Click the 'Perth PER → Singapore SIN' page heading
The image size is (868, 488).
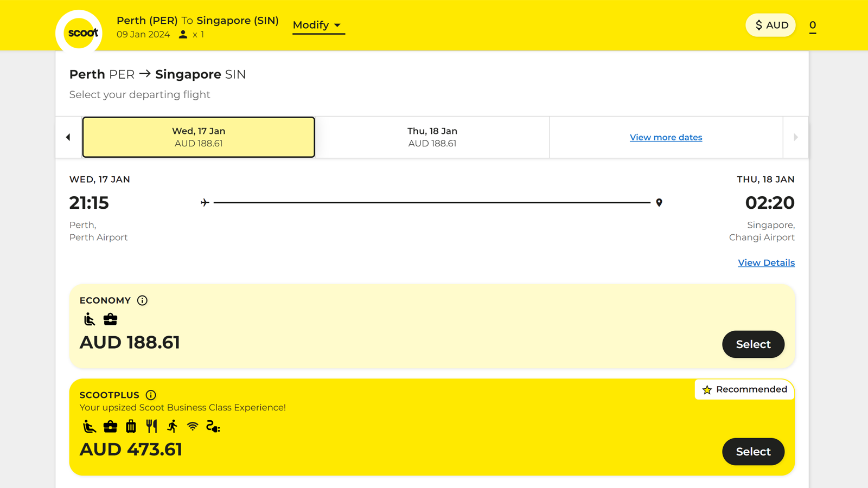157,74
